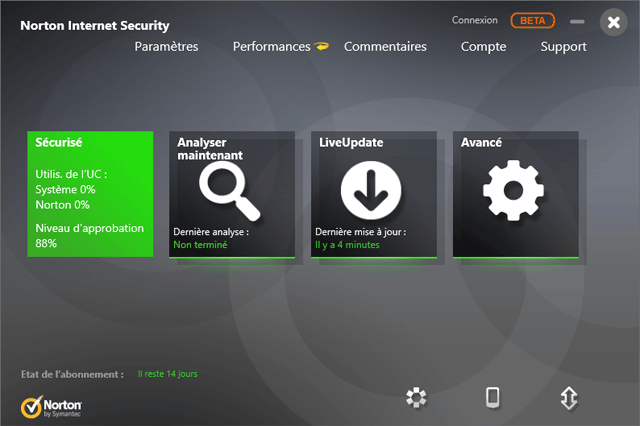This screenshot has width=640, height=426.
Task: Open the Support menu
Action: tap(563, 47)
